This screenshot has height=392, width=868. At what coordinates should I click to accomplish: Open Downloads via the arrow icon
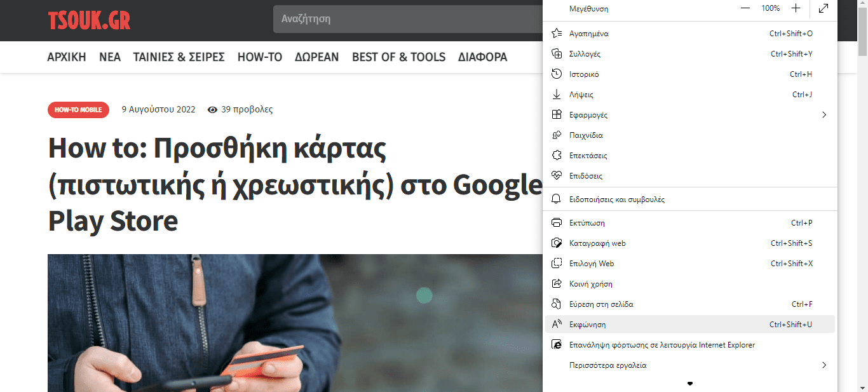pos(555,94)
